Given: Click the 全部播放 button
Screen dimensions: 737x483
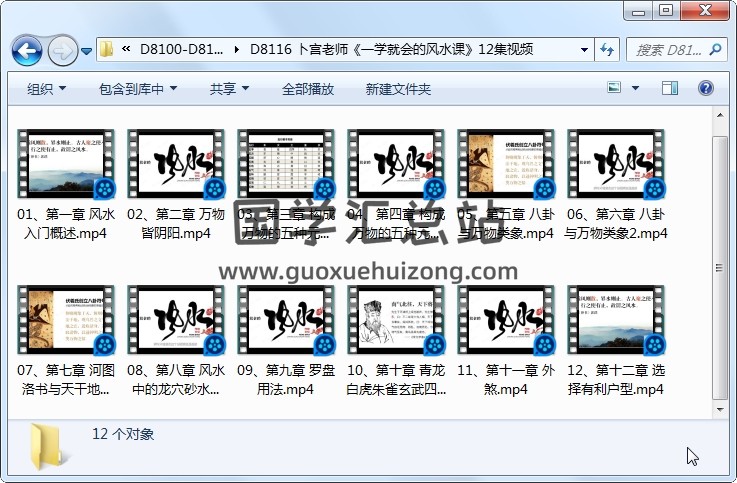Looking at the screenshot, I should pyautogui.click(x=307, y=89).
